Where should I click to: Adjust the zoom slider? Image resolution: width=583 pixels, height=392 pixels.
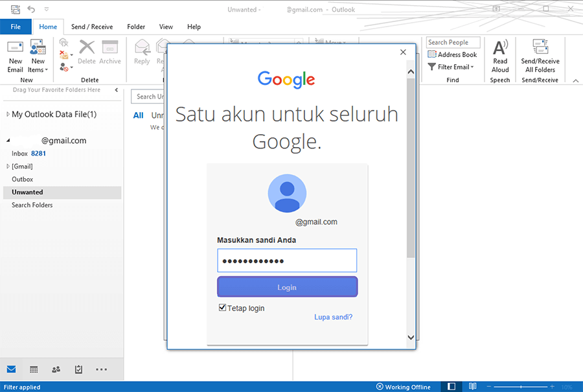click(x=521, y=387)
